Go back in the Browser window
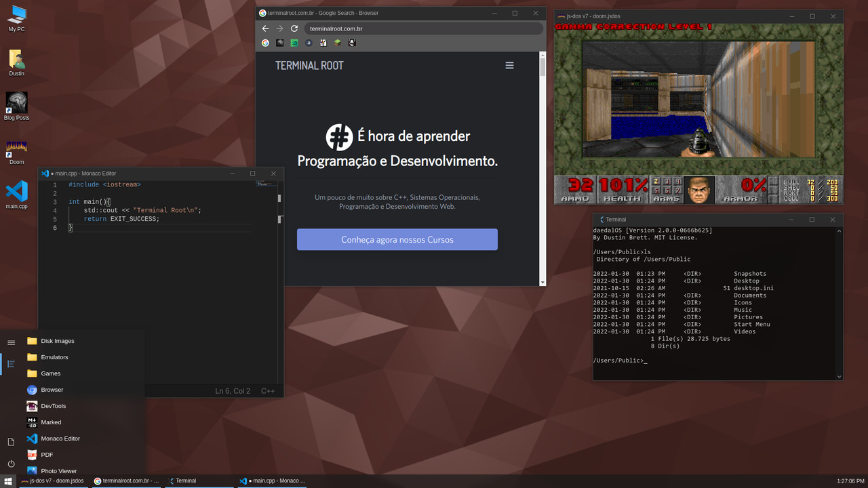This screenshot has width=868, height=488. point(265,28)
